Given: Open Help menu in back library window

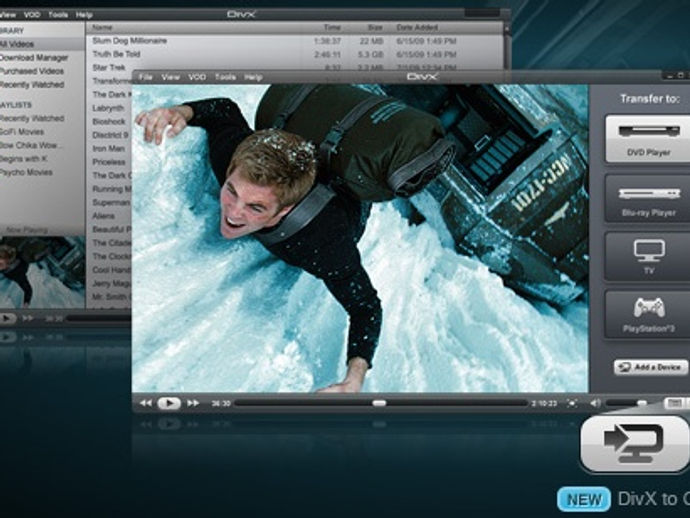Looking at the screenshot, I should click(x=84, y=15).
